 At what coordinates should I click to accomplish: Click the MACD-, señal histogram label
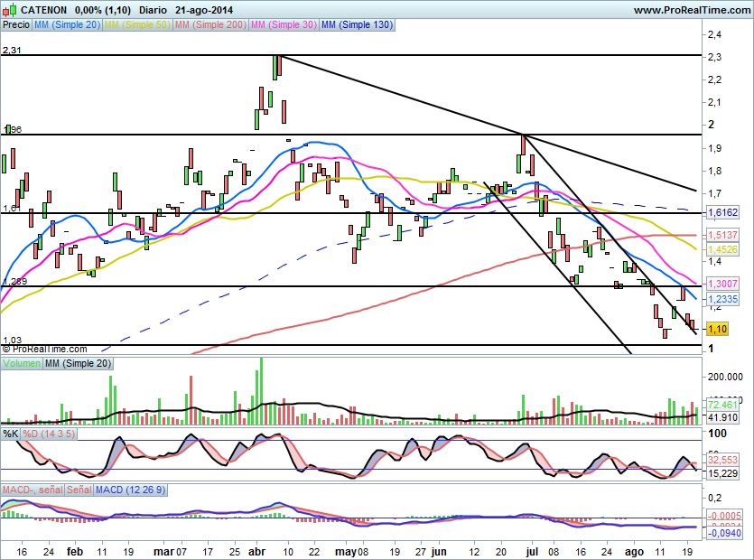click(33, 490)
